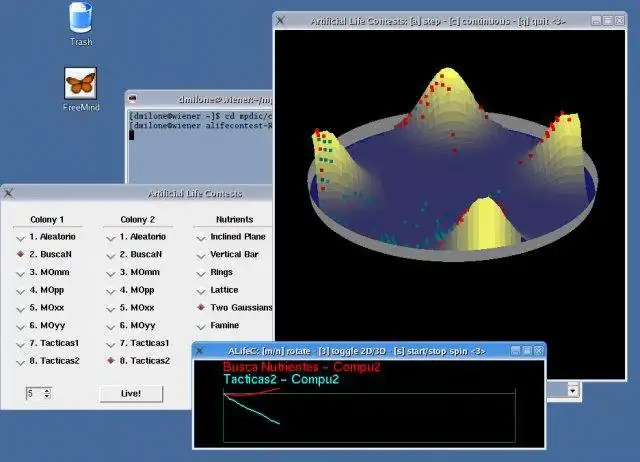Decrease the spinner value down arrow

pos(47,396)
